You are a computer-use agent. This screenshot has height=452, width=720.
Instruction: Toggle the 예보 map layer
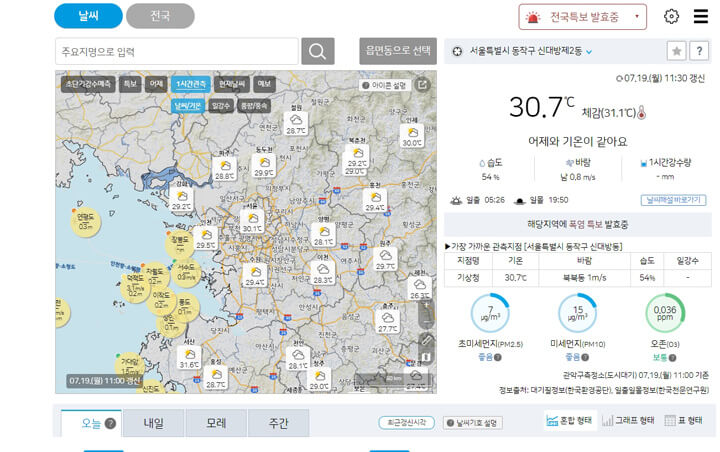pyautogui.click(x=264, y=84)
